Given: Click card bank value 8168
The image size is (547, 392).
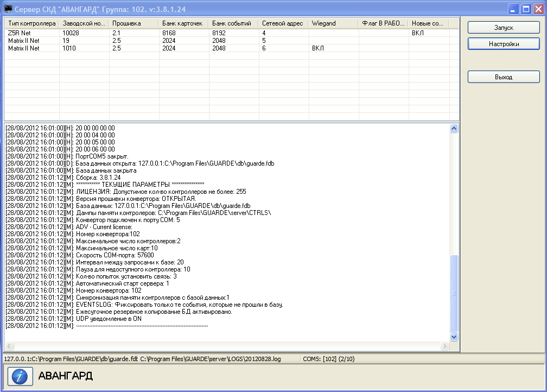Looking at the screenshot, I should pyautogui.click(x=169, y=33).
